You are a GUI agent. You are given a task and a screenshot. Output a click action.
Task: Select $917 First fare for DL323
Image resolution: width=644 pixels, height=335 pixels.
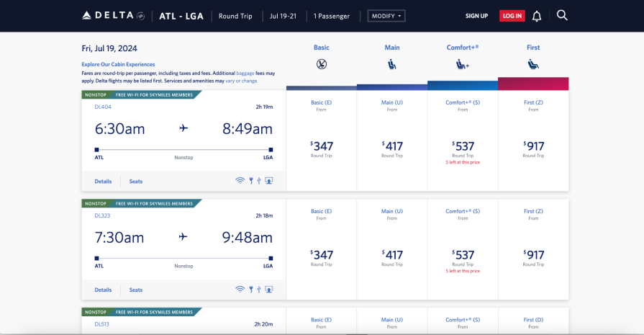click(533, 256)
